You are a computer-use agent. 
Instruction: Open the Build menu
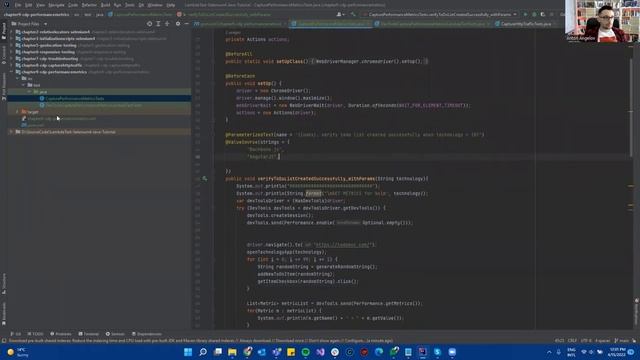(x=105, y=5)
